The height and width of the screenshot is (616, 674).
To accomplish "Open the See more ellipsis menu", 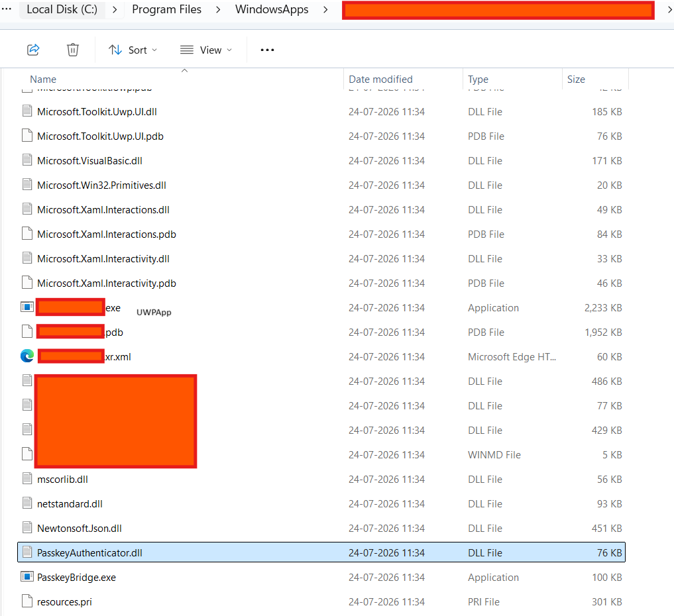I will pyautogui.click(x=267, y=50).
